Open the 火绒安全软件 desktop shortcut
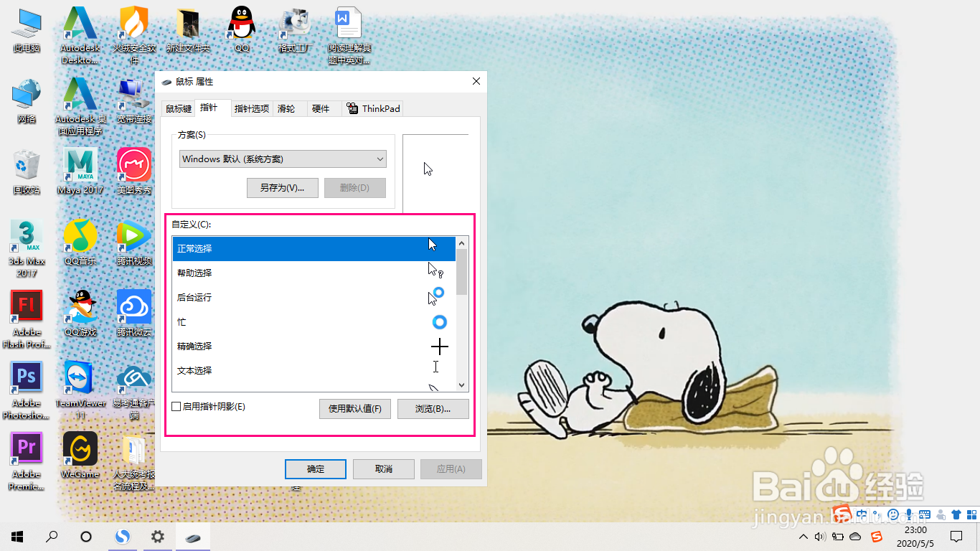This screenshot has height=551, width=980. pyautogui.click(x=134, y=35)
